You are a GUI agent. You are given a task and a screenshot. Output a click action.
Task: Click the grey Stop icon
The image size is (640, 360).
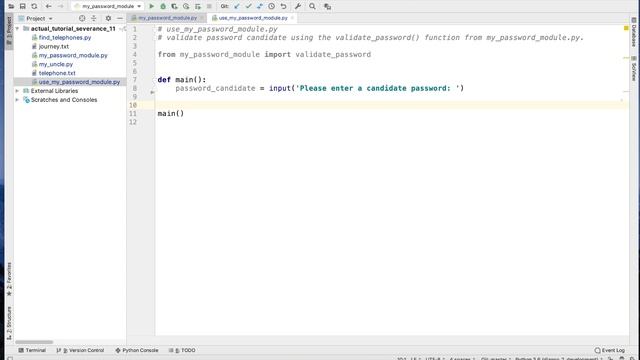click(209, 6)
